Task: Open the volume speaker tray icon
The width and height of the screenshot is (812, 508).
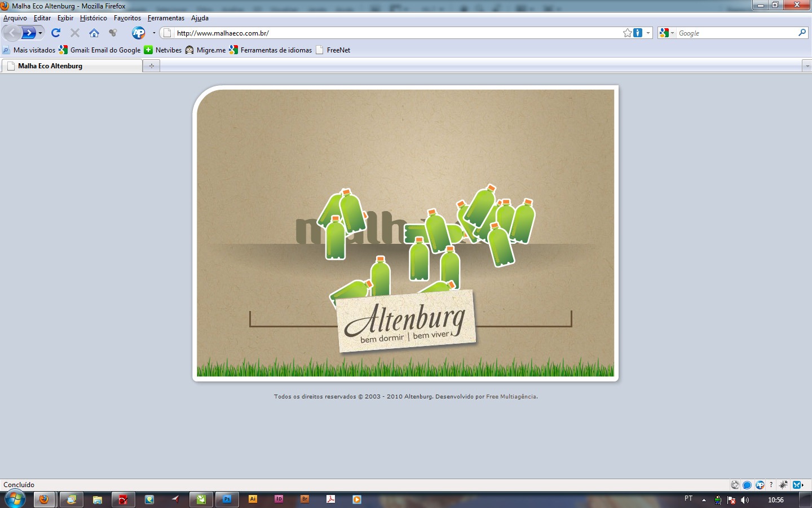Action: (x=745, y=500)
